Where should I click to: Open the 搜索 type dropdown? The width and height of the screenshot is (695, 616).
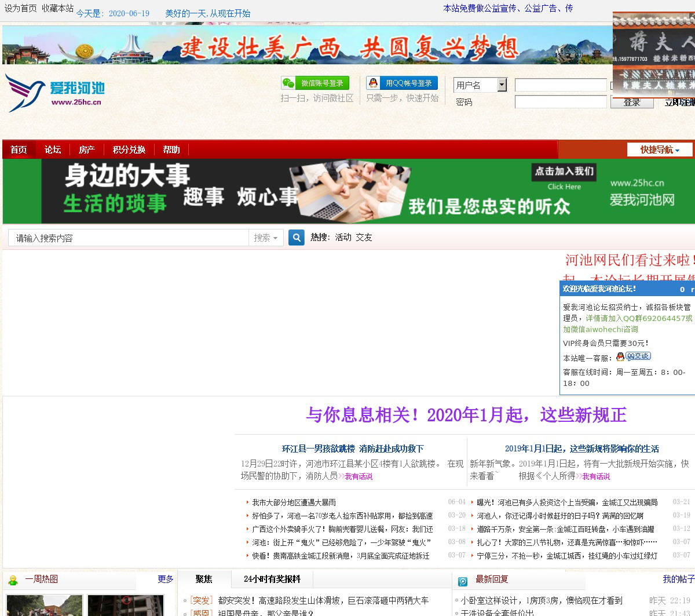(265, 238)
